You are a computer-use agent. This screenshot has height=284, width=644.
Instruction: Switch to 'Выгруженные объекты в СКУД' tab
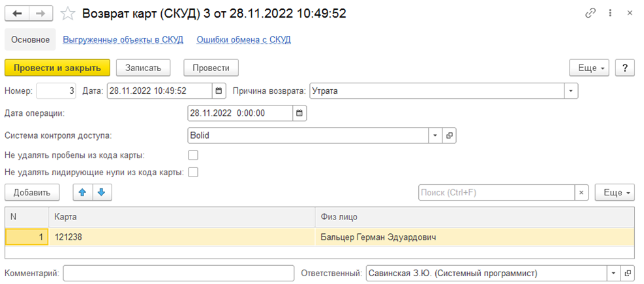[x=123, y=40]
